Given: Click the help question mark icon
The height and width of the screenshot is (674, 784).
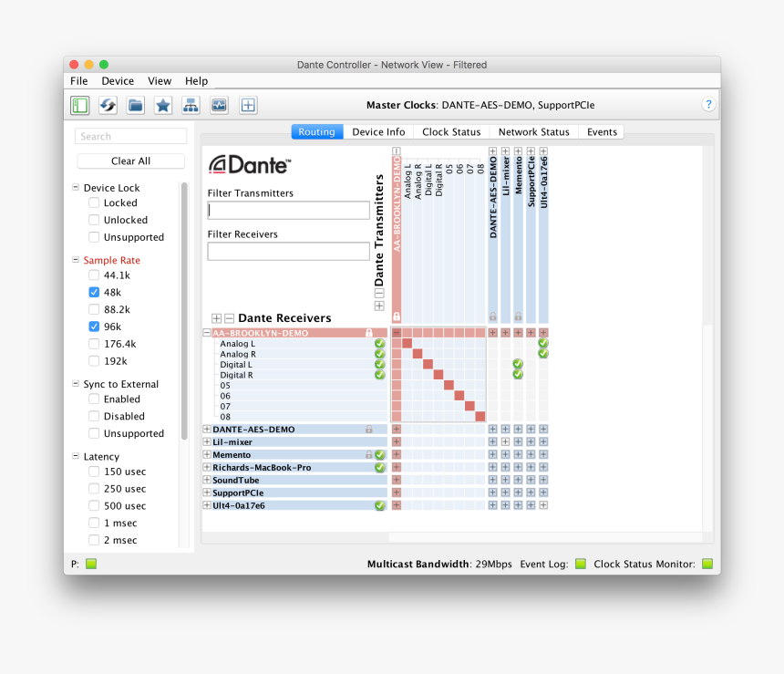Looking at the screenshot, I should pyautogui.click(x=708, y=104).
